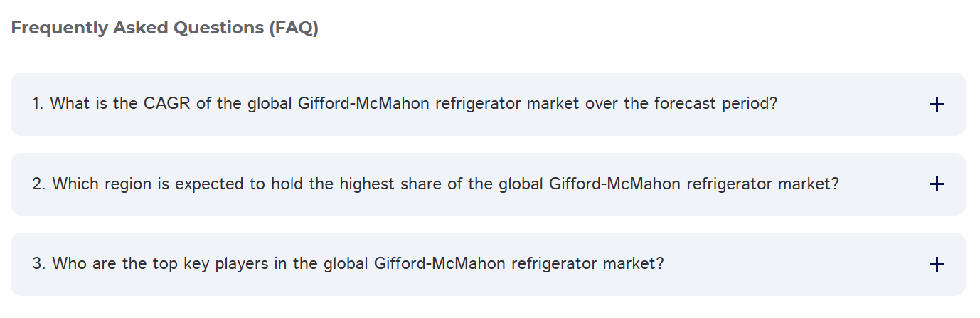
Task: Click empty area of the CAGR question panel
Action: coord(853,104)
